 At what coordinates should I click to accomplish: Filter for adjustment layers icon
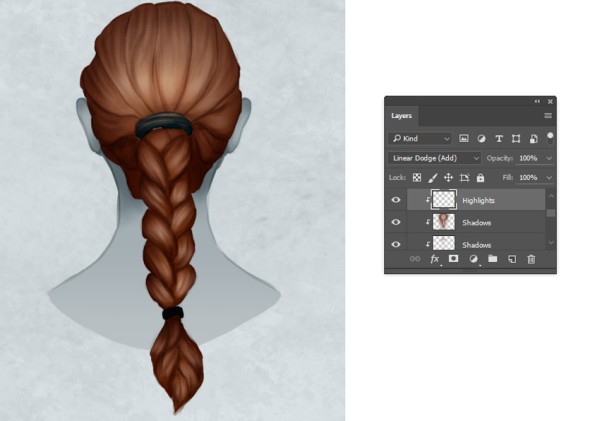[x=481, y=139]
